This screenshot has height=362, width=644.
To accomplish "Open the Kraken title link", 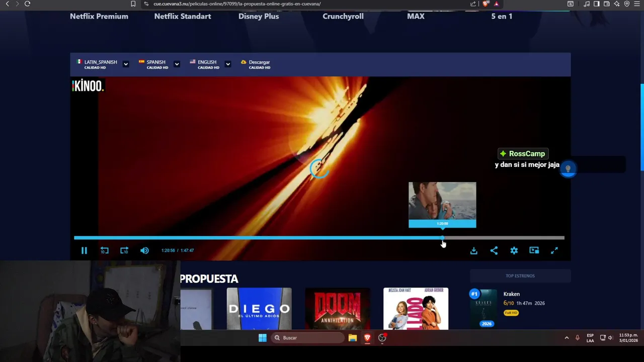I will [512, 294].
